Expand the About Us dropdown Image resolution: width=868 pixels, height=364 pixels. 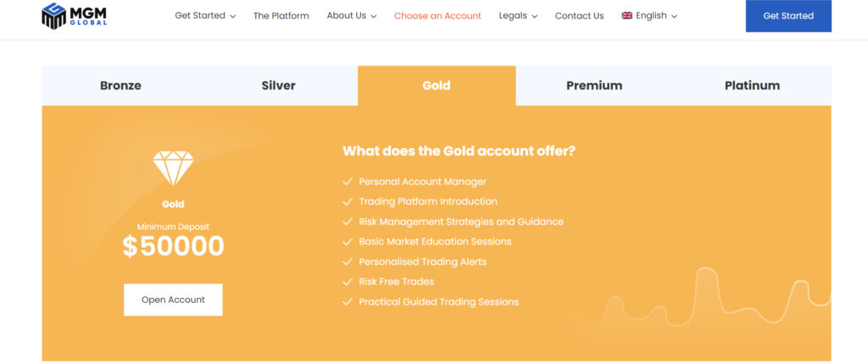pyautogui.click(x=352, y=16)
